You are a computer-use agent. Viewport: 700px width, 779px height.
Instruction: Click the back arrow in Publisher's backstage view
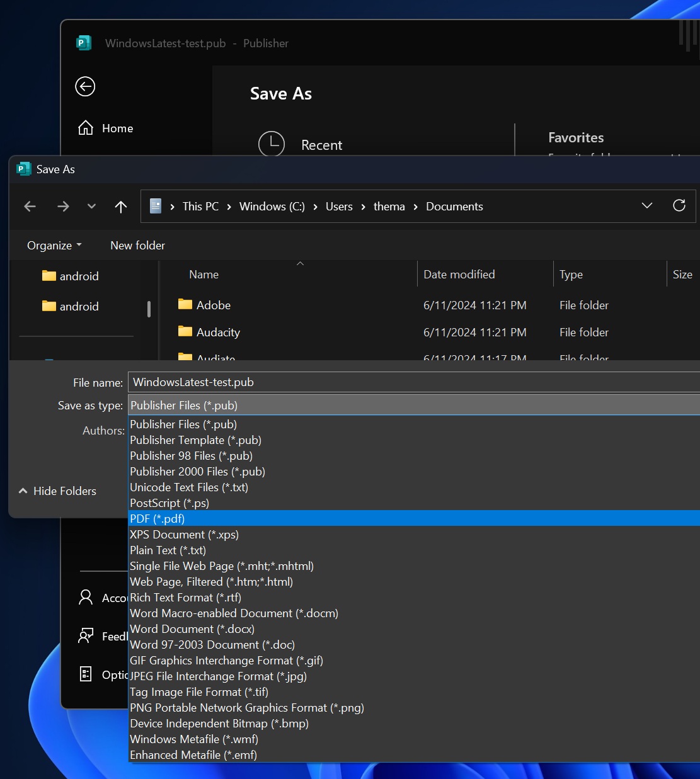point(84,86)
